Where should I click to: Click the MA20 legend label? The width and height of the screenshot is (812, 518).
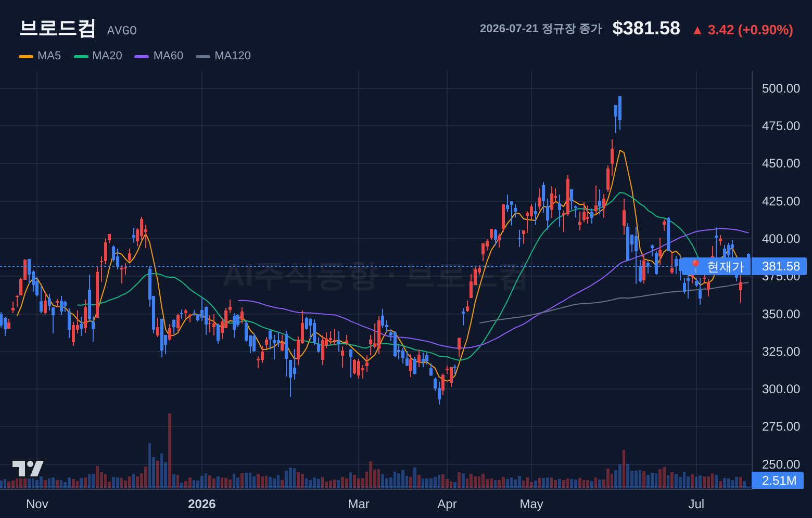(107, 56)
